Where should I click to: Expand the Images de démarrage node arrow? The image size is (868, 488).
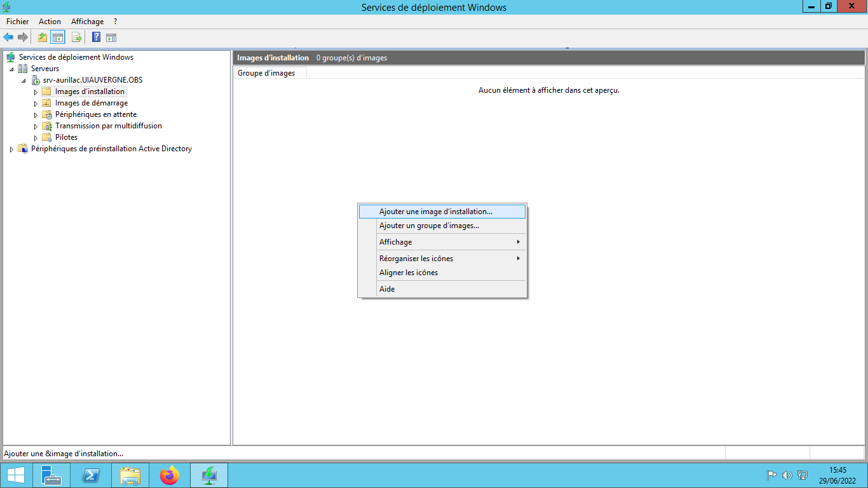point(36,104)
